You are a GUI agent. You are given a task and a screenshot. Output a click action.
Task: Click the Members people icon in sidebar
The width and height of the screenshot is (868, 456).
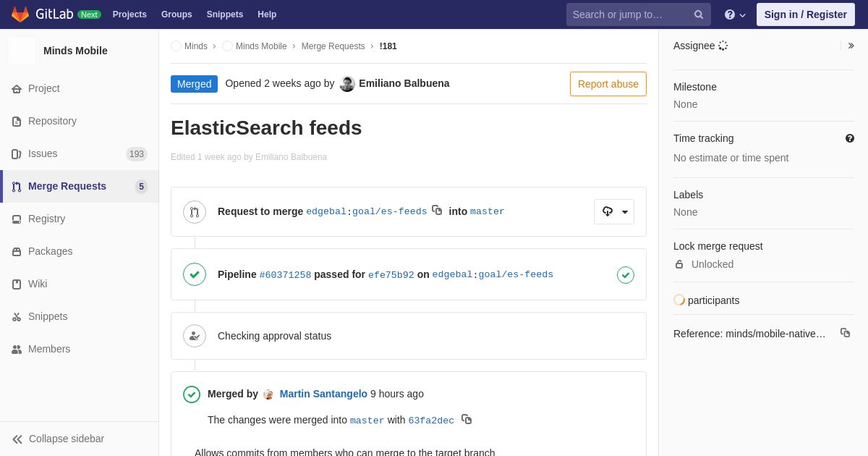pos(17,350)
